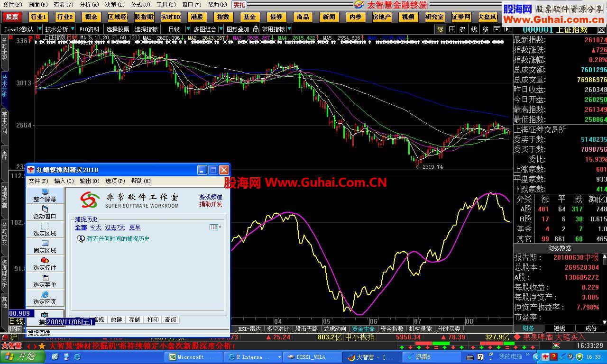
Task: Pick the fixed region capture icon
Action: 45,243
